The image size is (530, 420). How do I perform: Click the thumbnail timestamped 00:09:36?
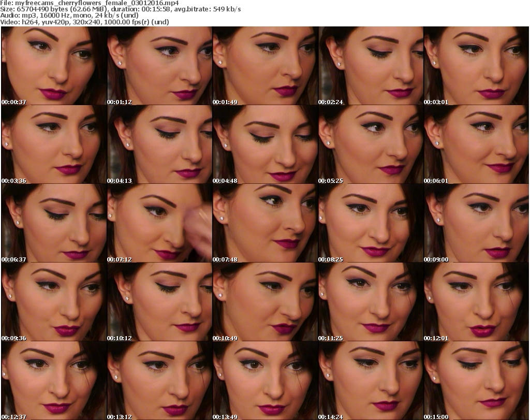click(54, 302)
